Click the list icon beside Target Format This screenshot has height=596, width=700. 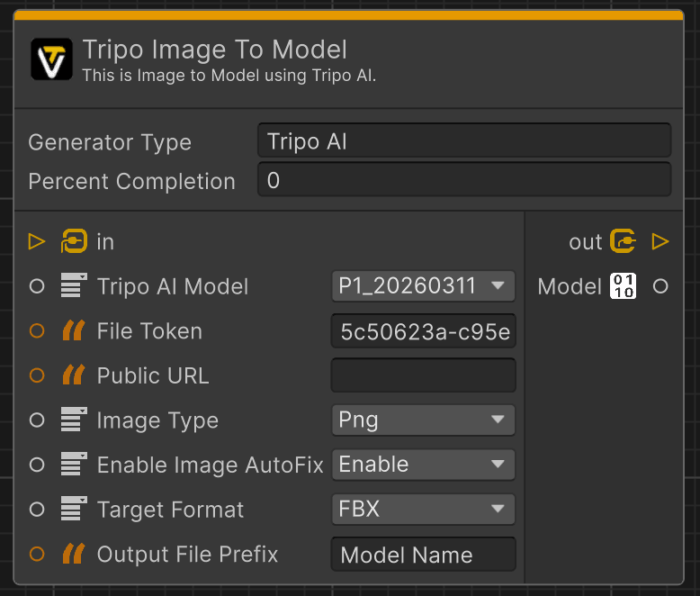pos(73,510)
